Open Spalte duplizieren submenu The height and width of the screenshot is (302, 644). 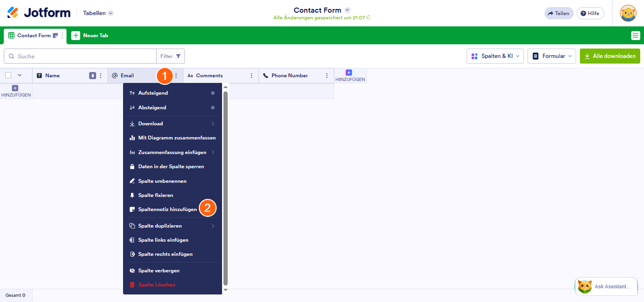(172, 226)
